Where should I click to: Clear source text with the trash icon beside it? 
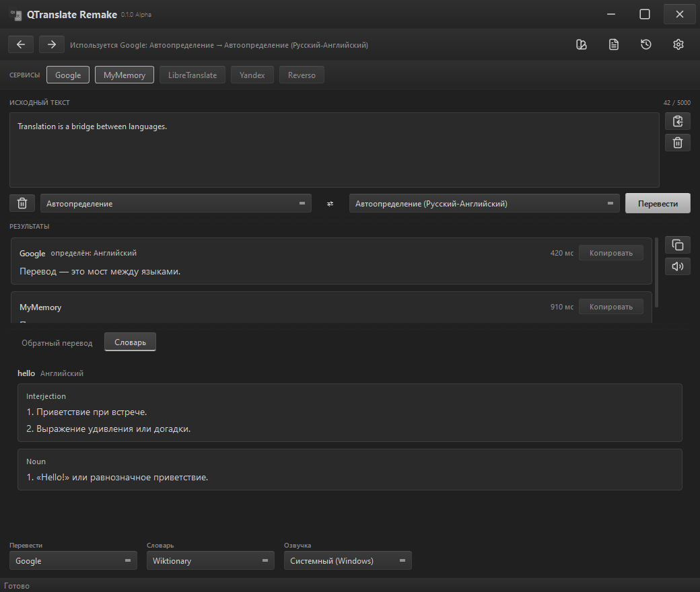[x=678, y=143]
